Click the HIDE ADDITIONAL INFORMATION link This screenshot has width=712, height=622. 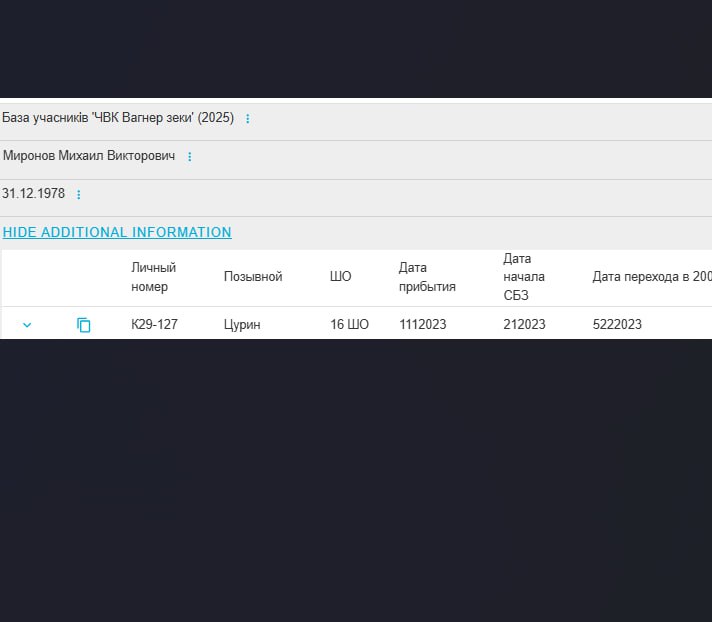[x=117, y=232]
